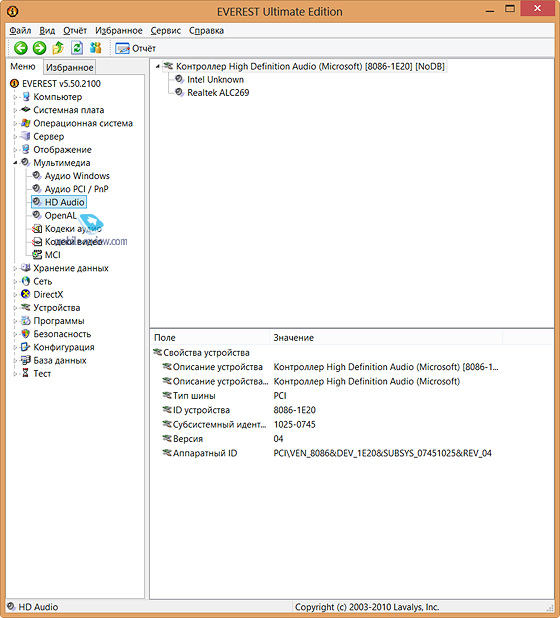Open the Вид menu
560x618 pixels.
pyautogui.click(x=47, y=31)
